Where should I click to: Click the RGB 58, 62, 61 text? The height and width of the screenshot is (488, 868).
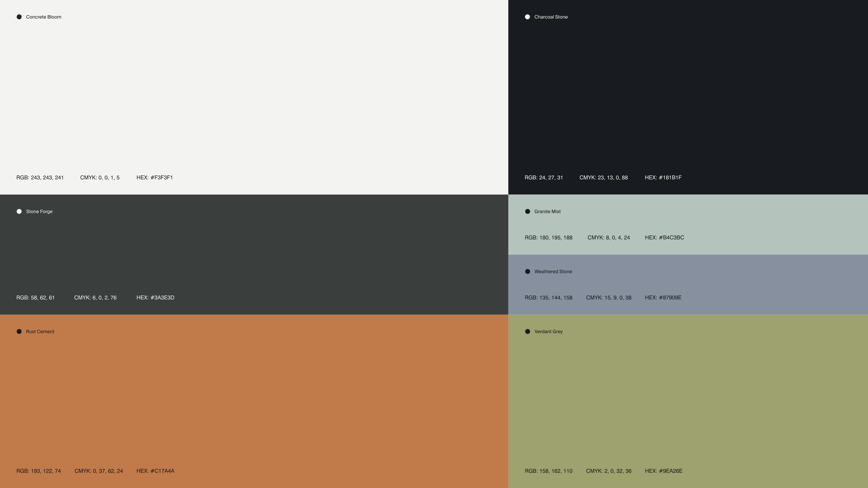35,297
